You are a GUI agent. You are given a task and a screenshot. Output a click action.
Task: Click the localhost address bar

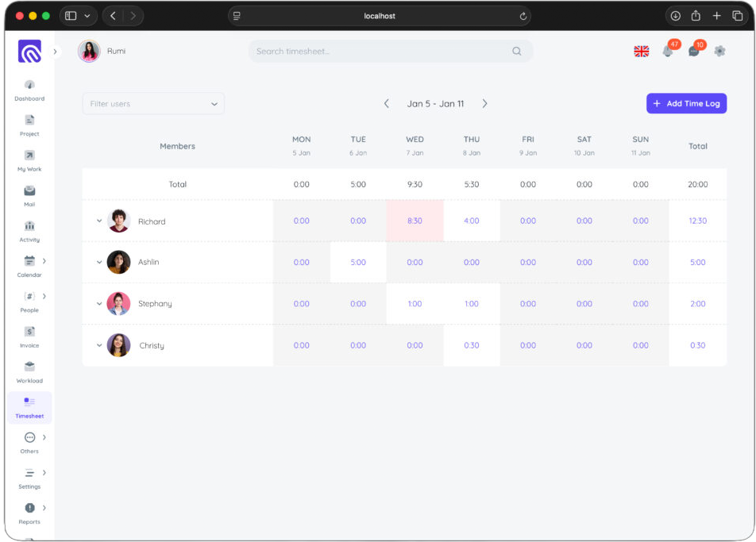click(380, 16)
